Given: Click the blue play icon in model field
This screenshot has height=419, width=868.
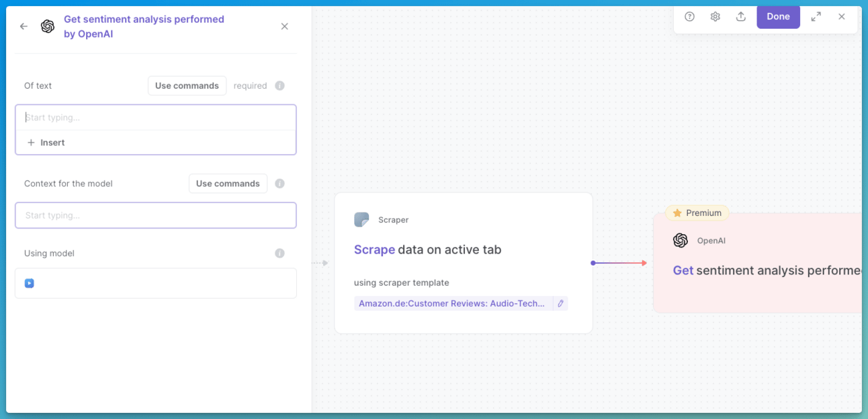Looking at the screenshot, I should point(30,283).
